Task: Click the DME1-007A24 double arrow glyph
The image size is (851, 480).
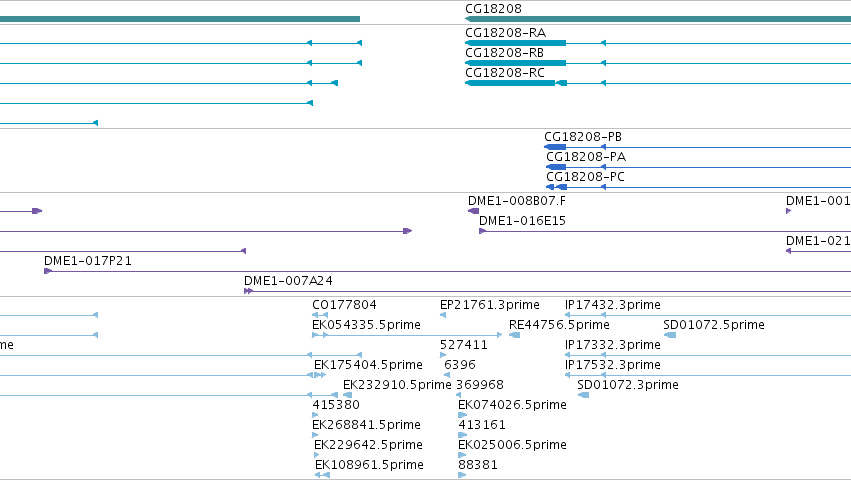Action: [x=249, y=291]
